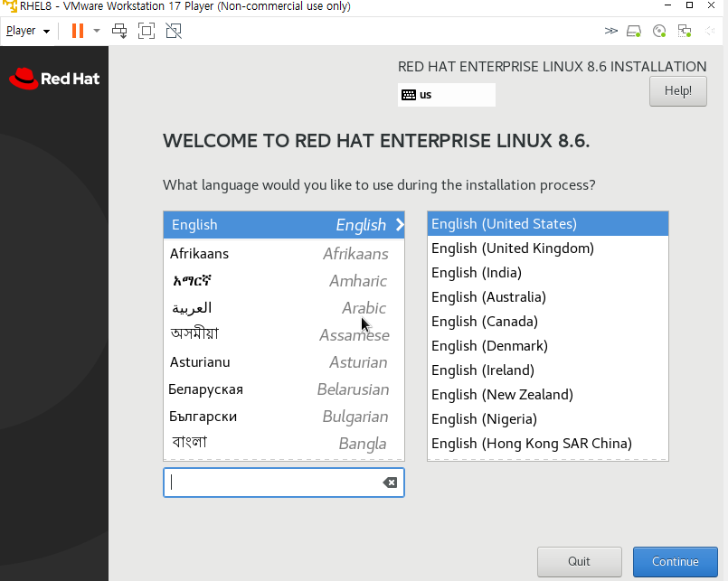
Task: Select Assamese language
Action: point(284,334)
